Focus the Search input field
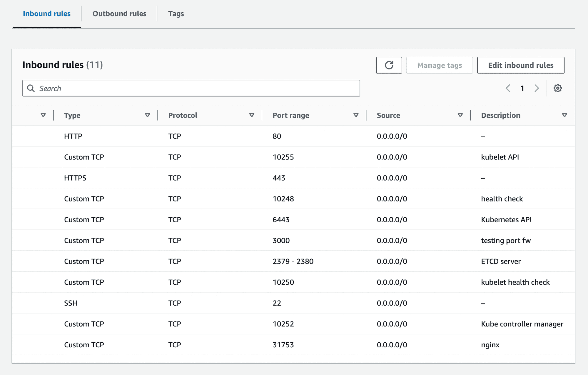 click(x=191, y=88)
